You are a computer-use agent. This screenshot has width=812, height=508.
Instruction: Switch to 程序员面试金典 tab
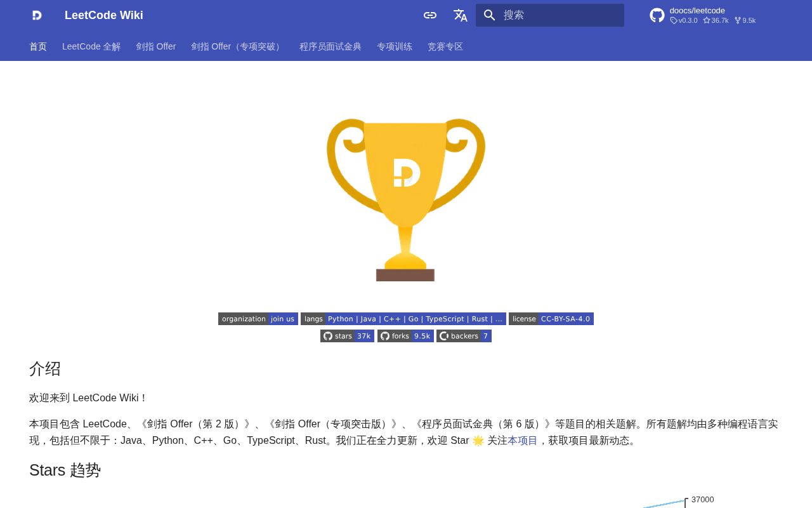[x=331, y=46]
